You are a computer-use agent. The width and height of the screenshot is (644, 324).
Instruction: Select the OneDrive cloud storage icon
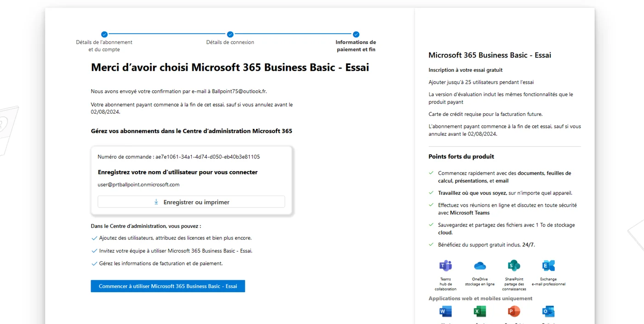(x=479, y=266)
